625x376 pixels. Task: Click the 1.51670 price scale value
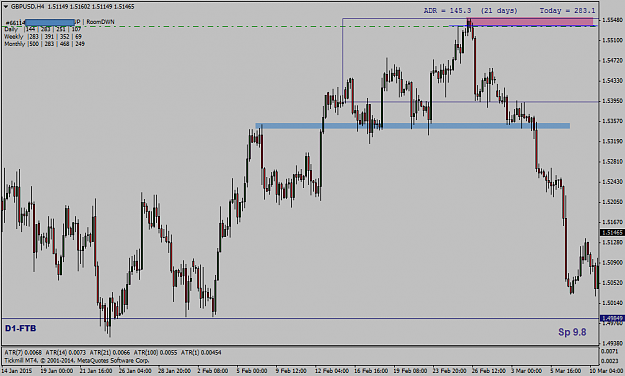pyautogui.click(x=613, y=222)
